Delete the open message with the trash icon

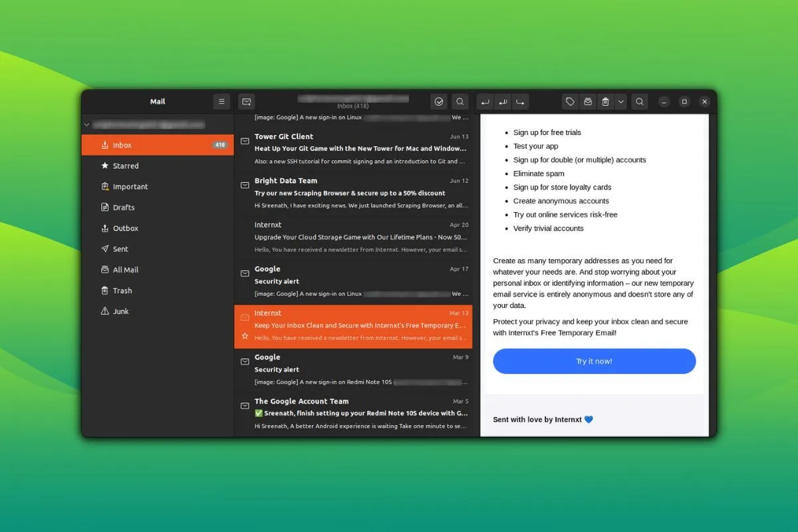[605, 101]
